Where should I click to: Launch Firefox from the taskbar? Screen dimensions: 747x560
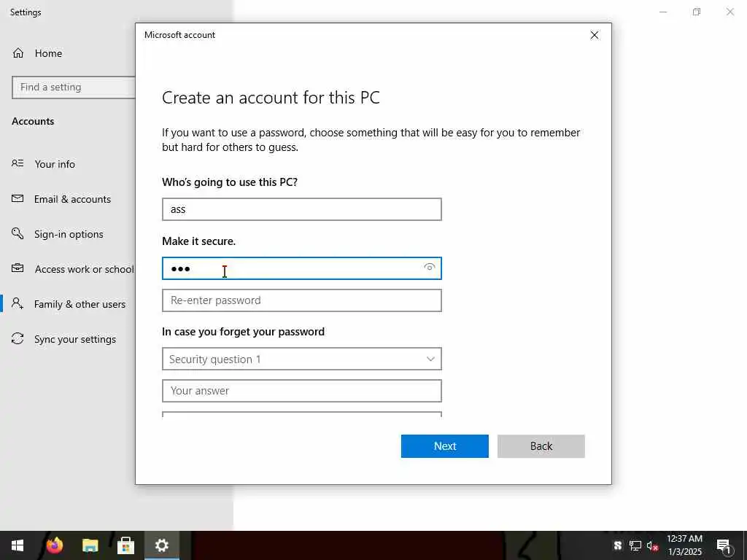tap(54, 545)
